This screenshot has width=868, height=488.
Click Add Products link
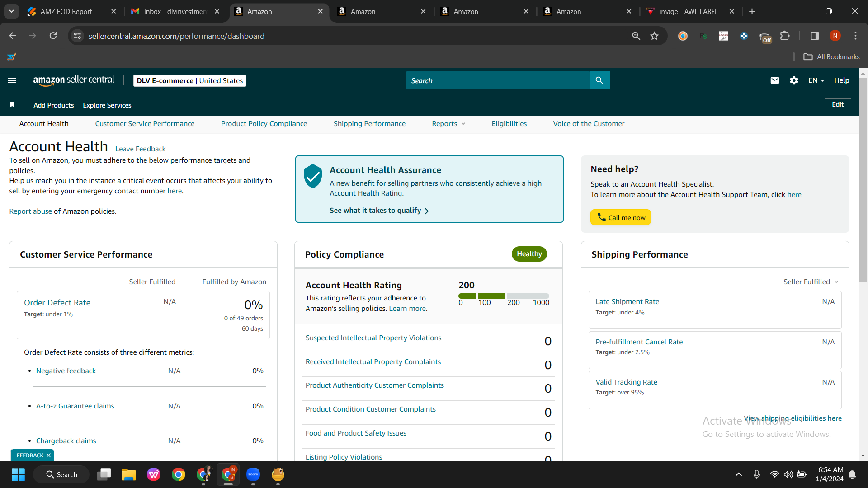(54, 105)
